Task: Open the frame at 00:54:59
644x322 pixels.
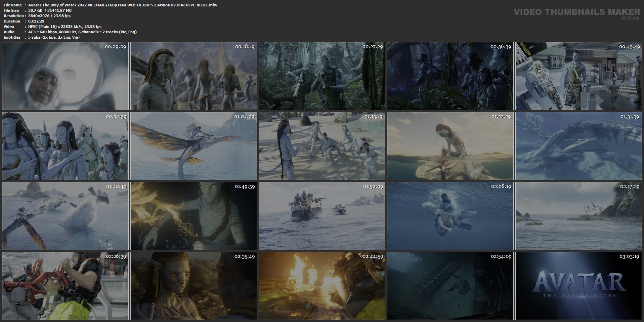Action: point(65,146)
